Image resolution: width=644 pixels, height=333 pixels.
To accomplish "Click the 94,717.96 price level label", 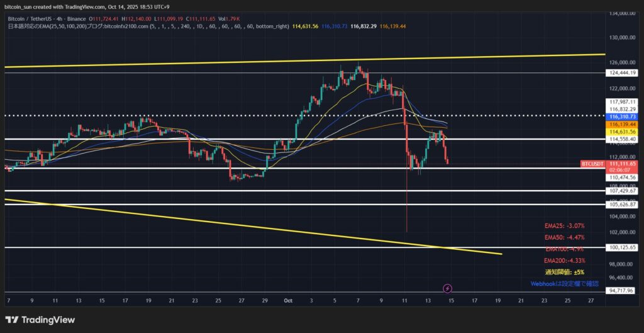I will pyautogui.click(x=623, y=291).
